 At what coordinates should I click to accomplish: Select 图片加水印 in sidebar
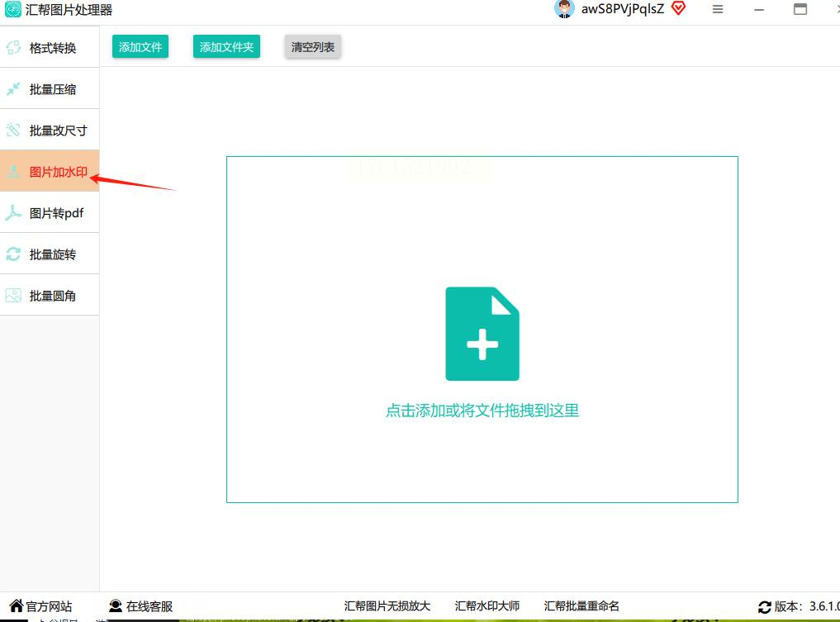click(x=50, y=172)
